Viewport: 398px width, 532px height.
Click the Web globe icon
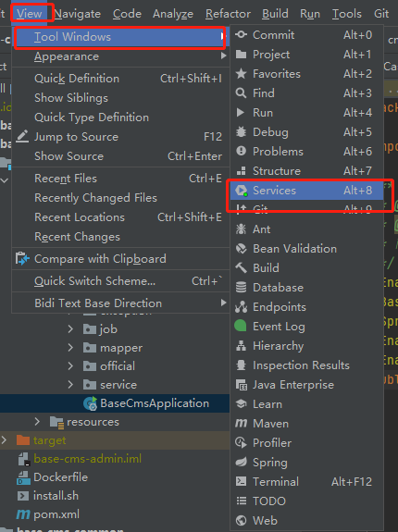[x=241, y=520]
